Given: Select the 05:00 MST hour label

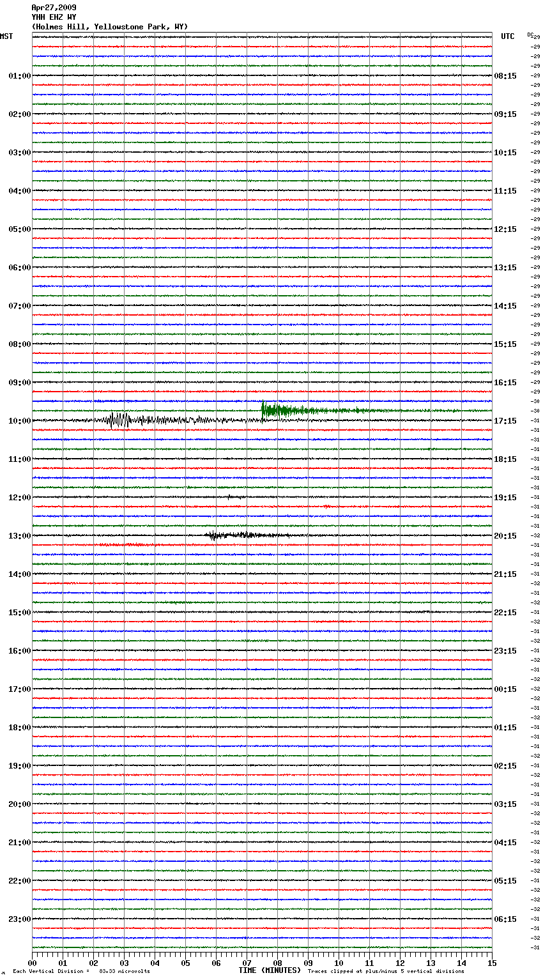Looking at the screenshot, I should click(x=20, y=229).
